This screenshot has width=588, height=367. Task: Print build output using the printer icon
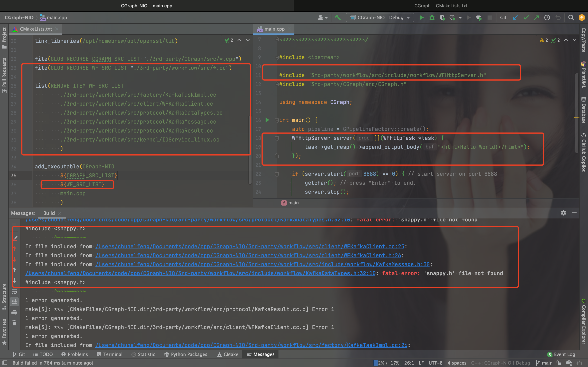click(14, 313)
